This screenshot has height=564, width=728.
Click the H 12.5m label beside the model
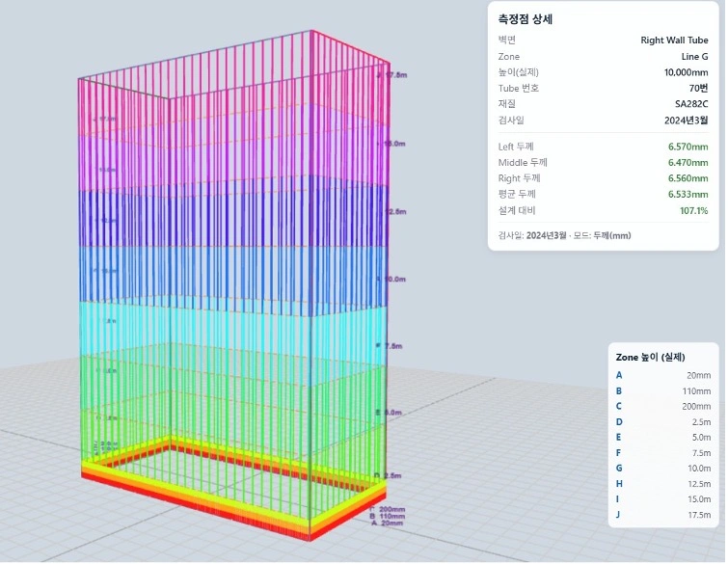coord(391,212)
